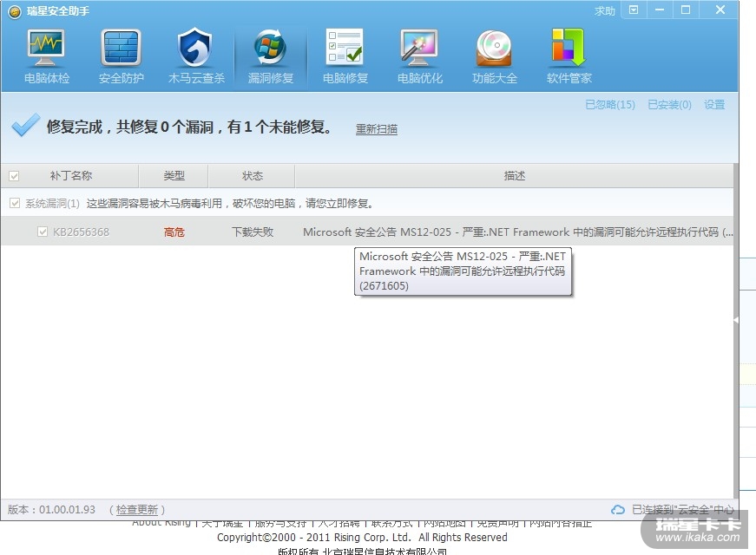Click the MS12-025 description text in row

(x=518, y=232)
